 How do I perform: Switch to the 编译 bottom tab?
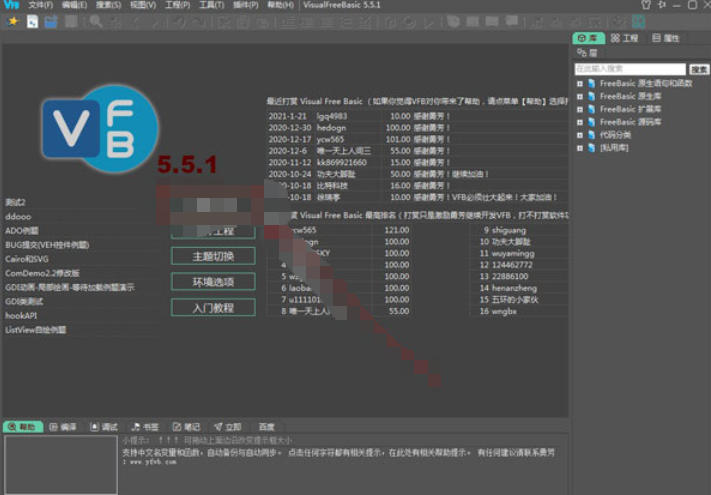point(63,427)
